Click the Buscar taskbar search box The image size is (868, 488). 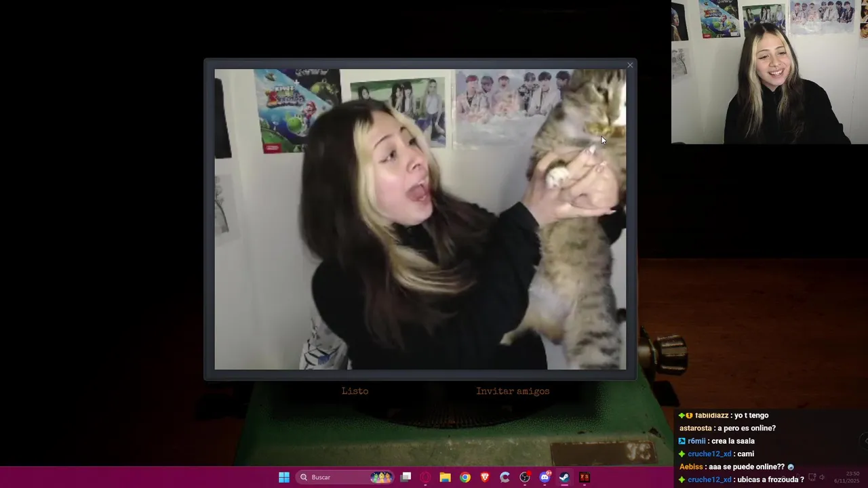(x=346, y=477)
